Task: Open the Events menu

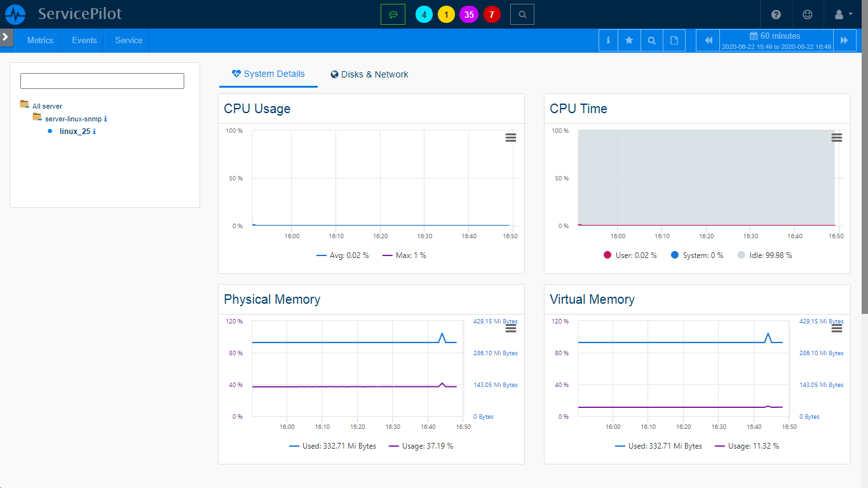Action: pyautogui.click(x=84, y=40)
